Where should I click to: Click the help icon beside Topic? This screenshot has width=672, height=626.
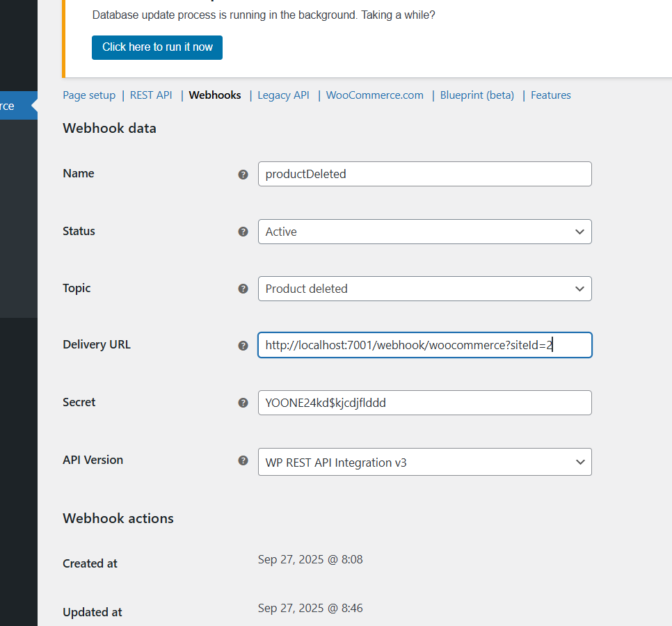click(243, 289)
